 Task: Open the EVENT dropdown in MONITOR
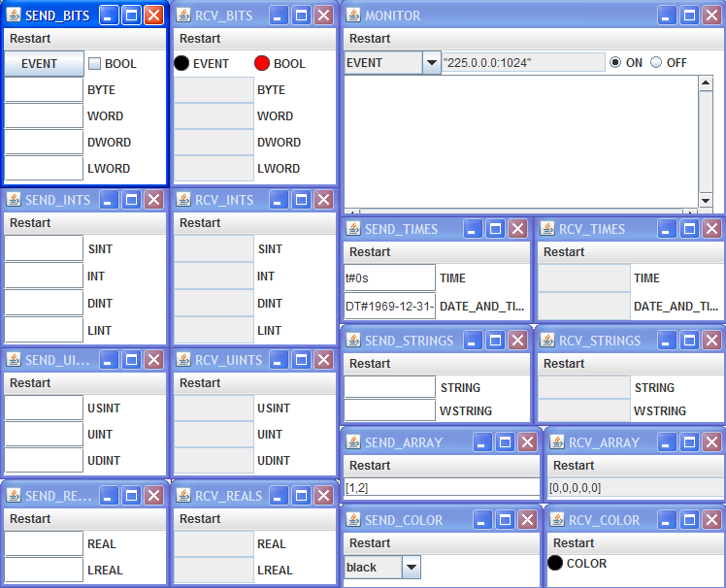click(431, 62)
